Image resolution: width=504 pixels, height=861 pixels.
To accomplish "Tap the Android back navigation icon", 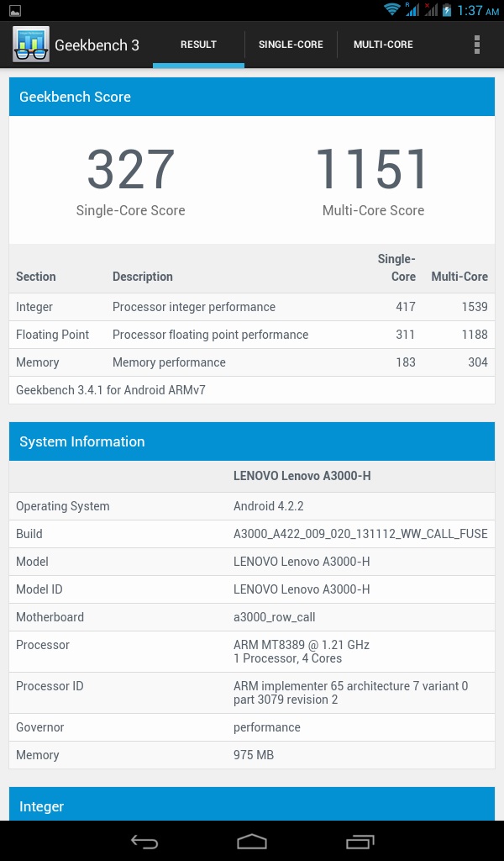I will (144, 841).
